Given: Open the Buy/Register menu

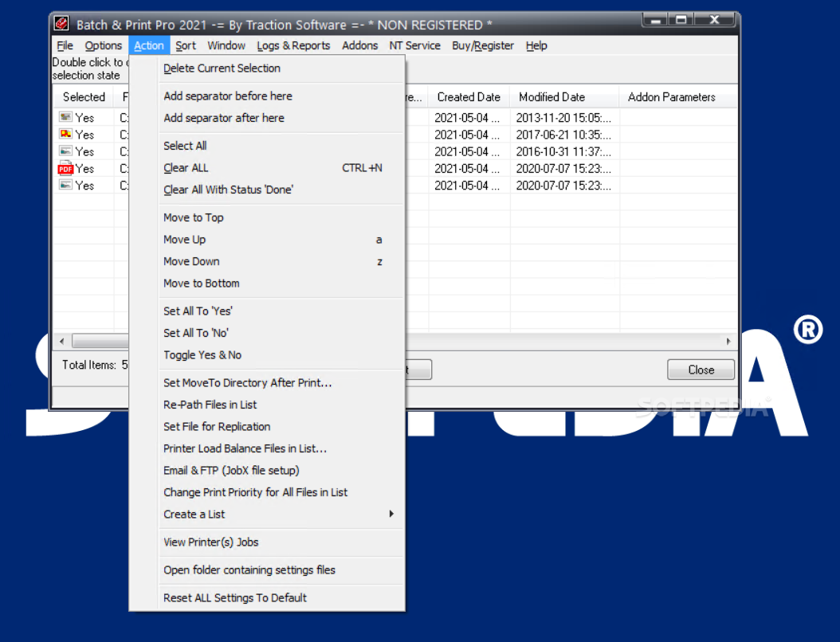Looking at the screenshot, I should (483, 45).
